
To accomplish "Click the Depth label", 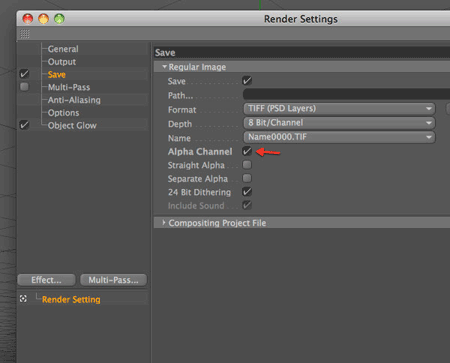I will pyautogui.click(x=180, y=124).
